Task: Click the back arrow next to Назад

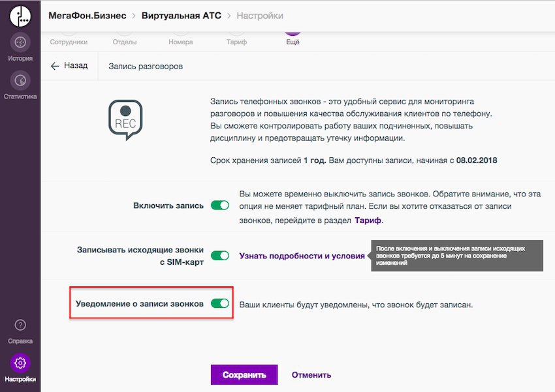Action: point(54,66)
